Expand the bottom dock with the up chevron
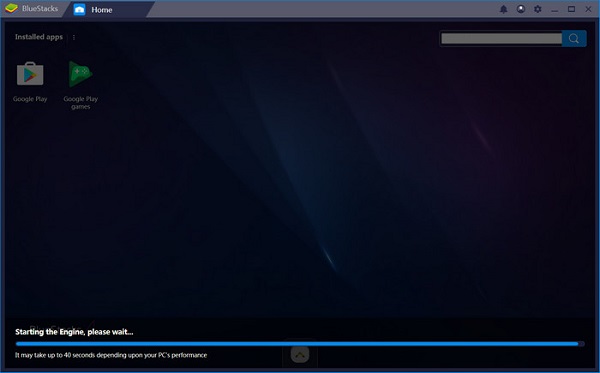This screenshot has height=373, width=600. coord(300,355)
